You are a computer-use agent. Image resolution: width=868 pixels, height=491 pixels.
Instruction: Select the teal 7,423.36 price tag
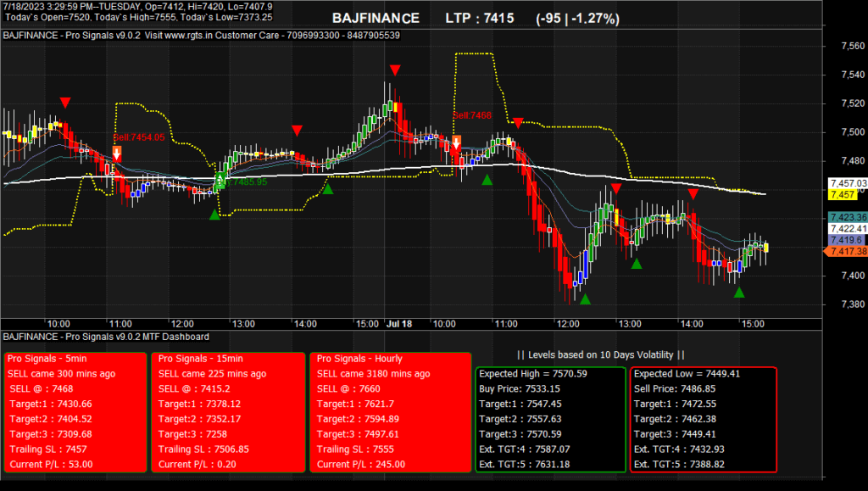pos(848,218)
